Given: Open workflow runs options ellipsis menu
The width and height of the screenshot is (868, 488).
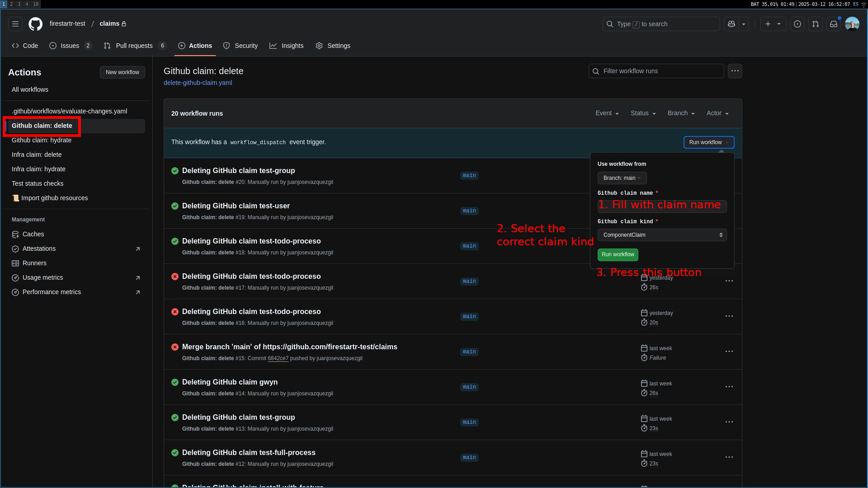Looking at the screenshot, I should (x=734, y=71).
